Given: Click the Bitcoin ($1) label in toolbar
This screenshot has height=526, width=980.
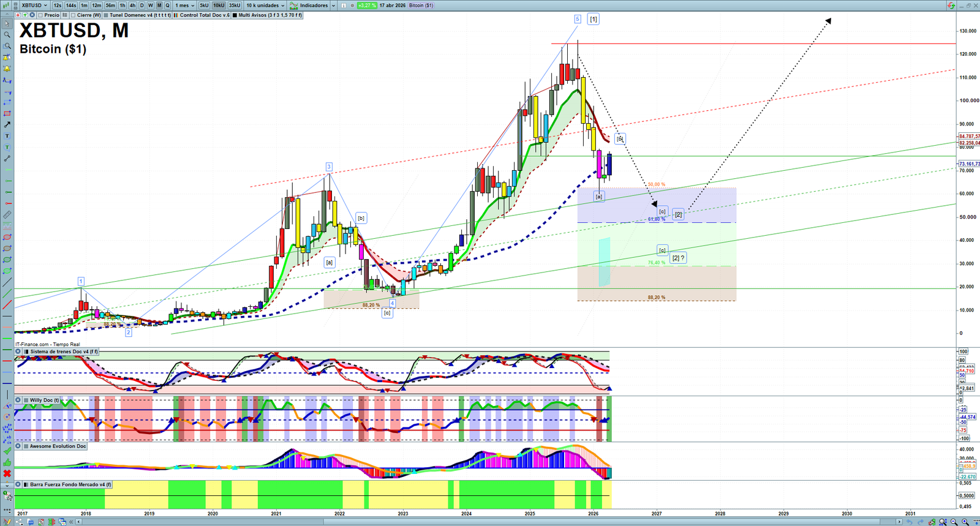Looking at the screenshot, I should point(421,6).
